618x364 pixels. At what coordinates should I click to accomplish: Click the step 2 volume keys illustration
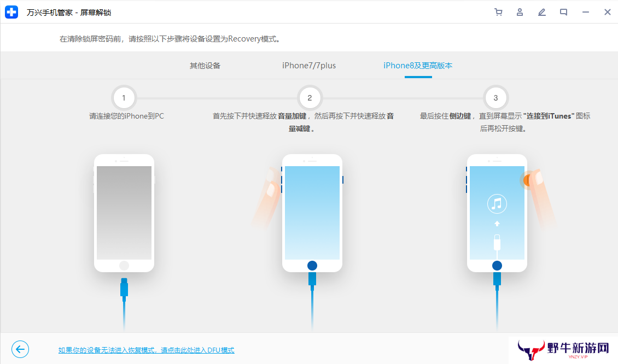click(x=312, y=213)
